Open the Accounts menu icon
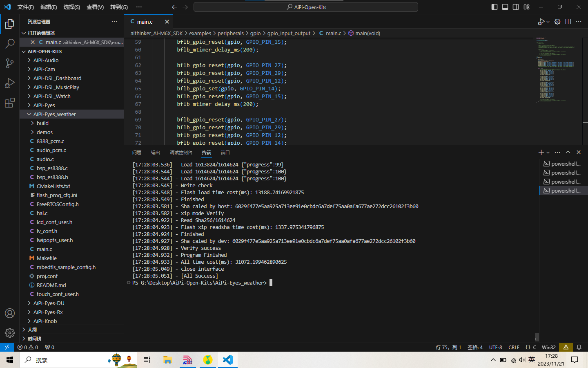The height and width of the screenshot is (368, 588). 10,313
